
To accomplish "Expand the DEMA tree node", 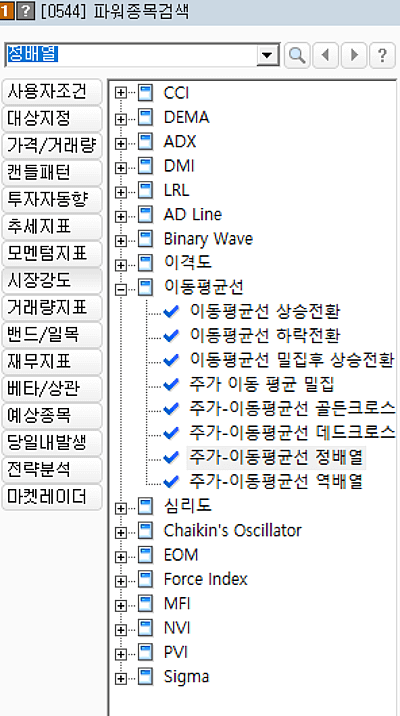I will (121, 119).
